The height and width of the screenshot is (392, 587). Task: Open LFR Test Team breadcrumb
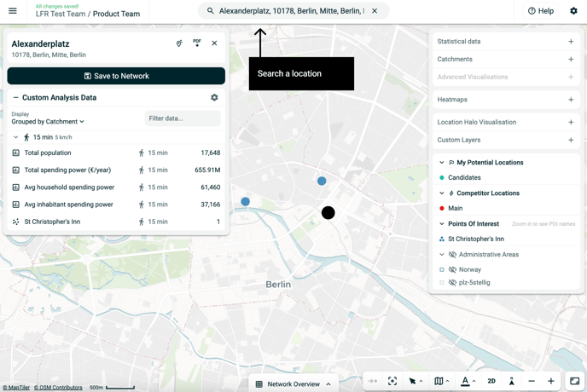coord(61,14)
